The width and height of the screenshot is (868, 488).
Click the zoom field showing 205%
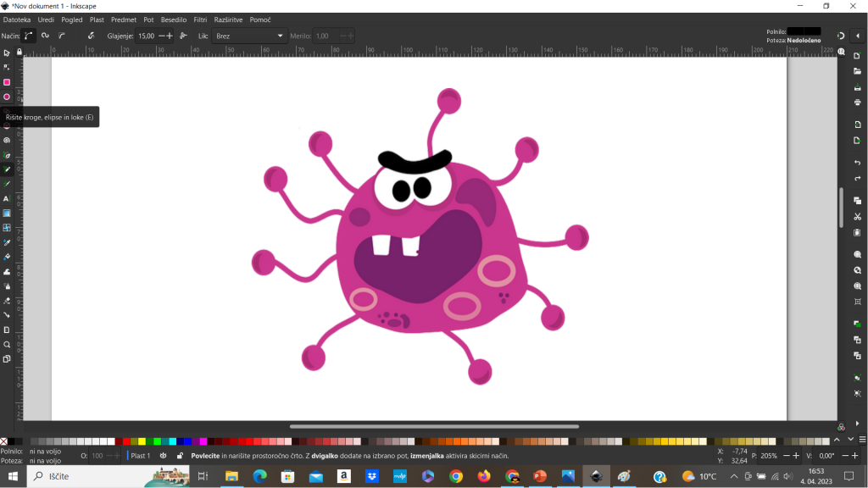click(770, 456)
